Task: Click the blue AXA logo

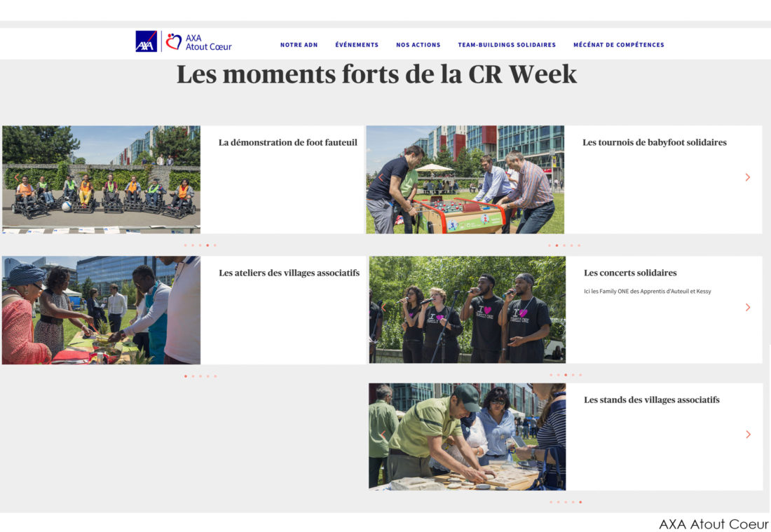Action: (x=146, y=41)
